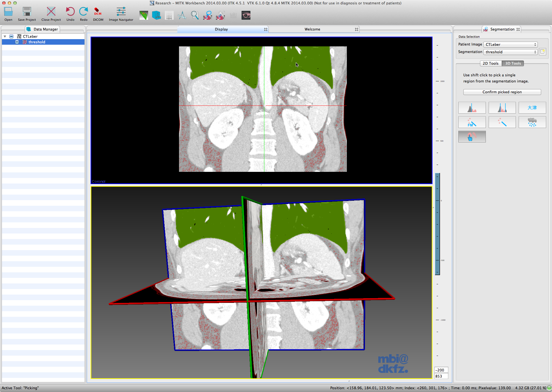Activate the Otsu segmentation tool
Viewport: 552px width, 392px height.
(x=532, y=108)
